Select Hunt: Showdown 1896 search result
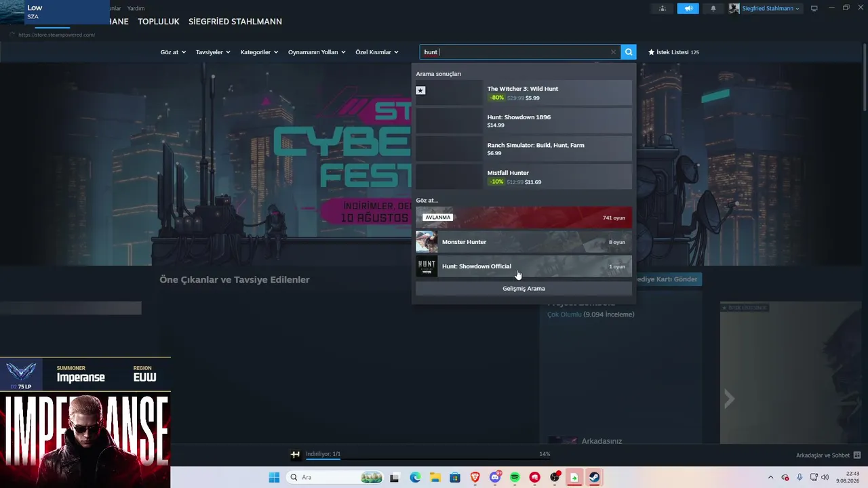Viewport: 868px width, 488px height. coord(524,121)
